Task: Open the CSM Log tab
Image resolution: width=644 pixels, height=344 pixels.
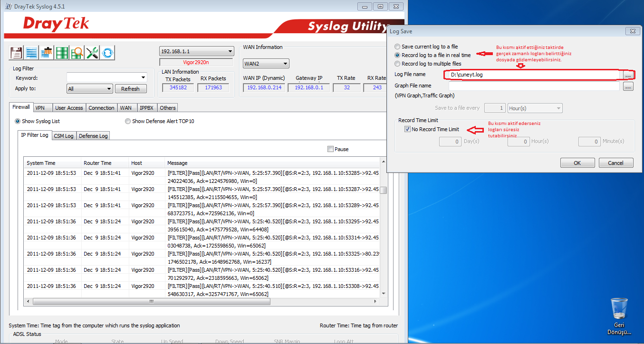Action: click(x=63, y=136)
